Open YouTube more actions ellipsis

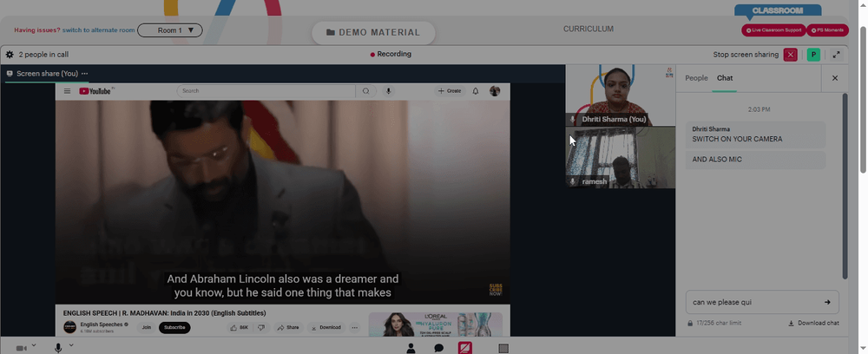[x=355, y=327]
